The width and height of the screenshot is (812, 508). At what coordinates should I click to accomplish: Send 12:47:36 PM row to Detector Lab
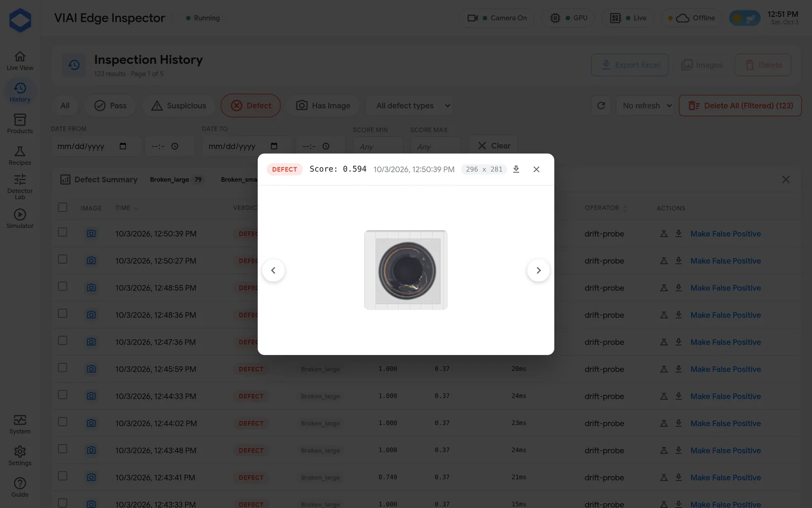pyautogui.click(x=663, y=342)
